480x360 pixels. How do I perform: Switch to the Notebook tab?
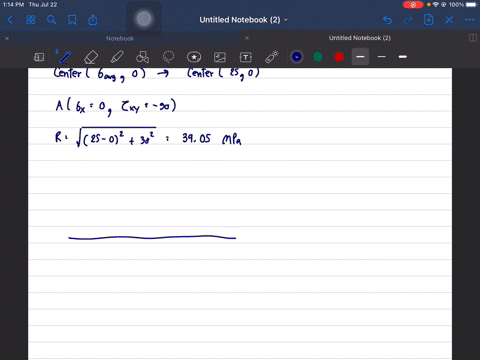(x=120, y=38)
